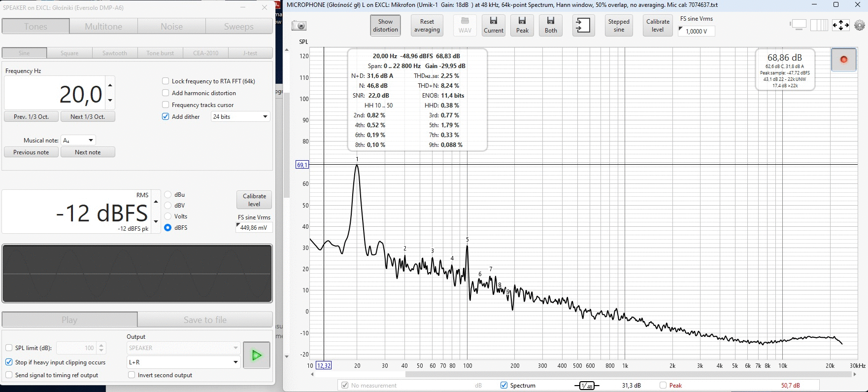Save the Peak trace
Screen dimensions: 868x392
[x=522, y=25]
